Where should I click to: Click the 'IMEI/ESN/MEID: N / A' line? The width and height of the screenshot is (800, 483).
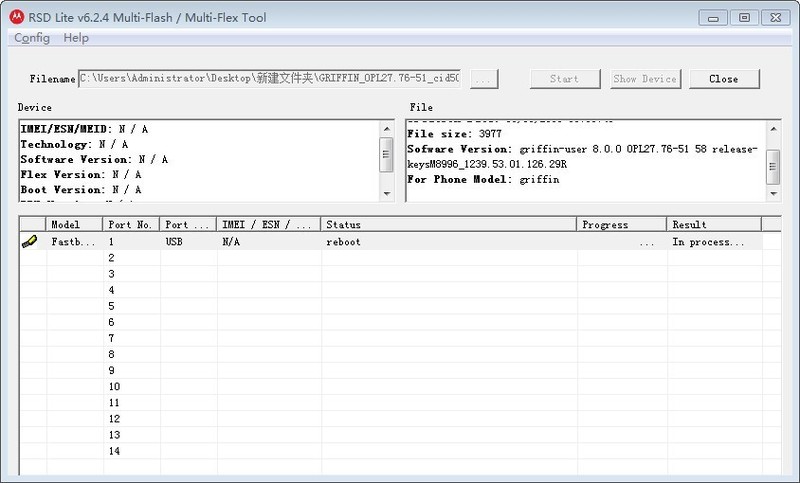[85, 129]
